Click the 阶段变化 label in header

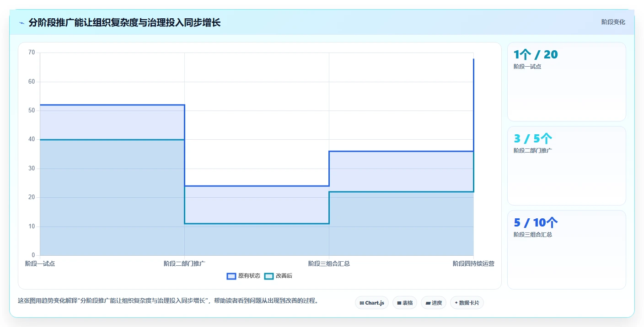(x=613, y=22)
